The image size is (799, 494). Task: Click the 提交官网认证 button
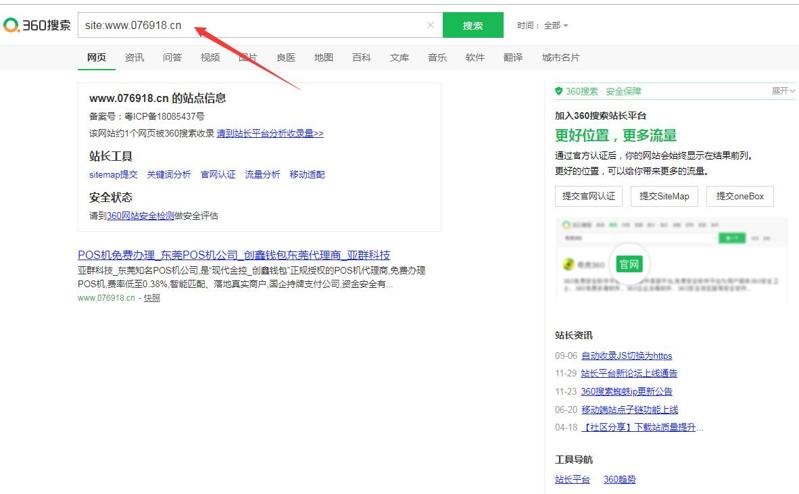589,196
